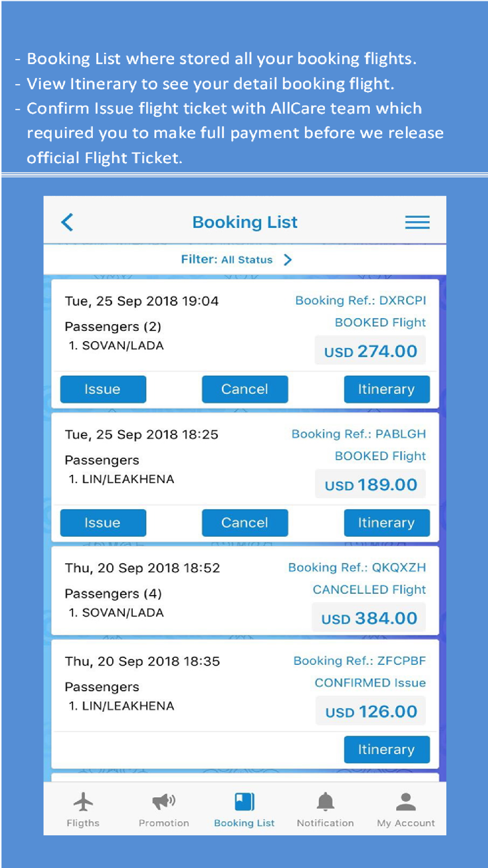Cancel booking DXRCPI
This screenshot has height=868, width=488.
coord(244,389)
